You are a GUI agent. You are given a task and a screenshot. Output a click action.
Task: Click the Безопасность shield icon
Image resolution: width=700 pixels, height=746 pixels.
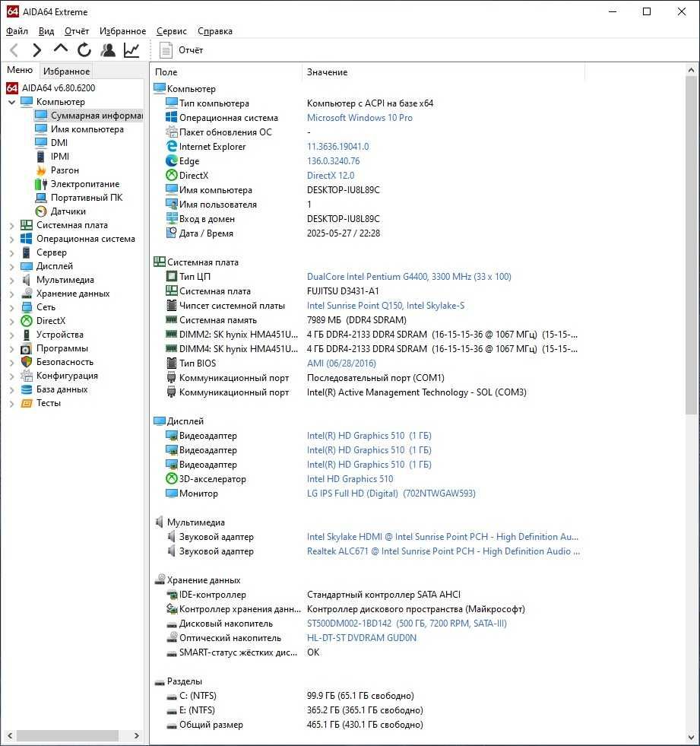coord(27,362)
